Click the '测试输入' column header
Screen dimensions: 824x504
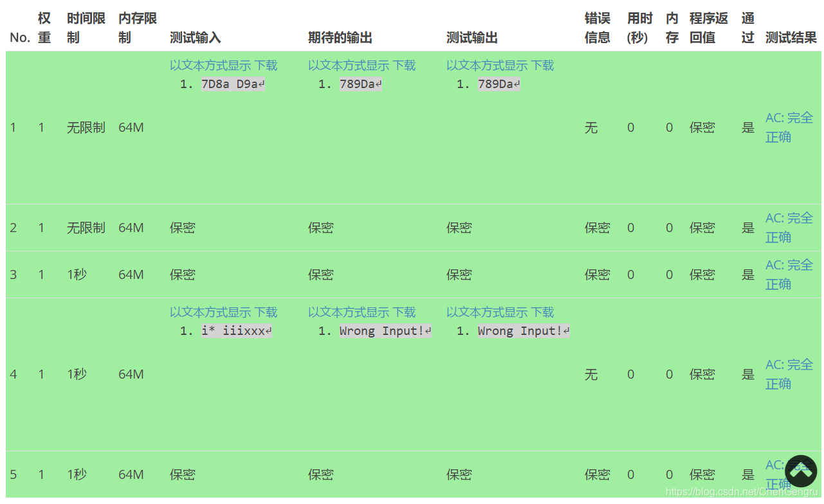(x=196, y=38)
